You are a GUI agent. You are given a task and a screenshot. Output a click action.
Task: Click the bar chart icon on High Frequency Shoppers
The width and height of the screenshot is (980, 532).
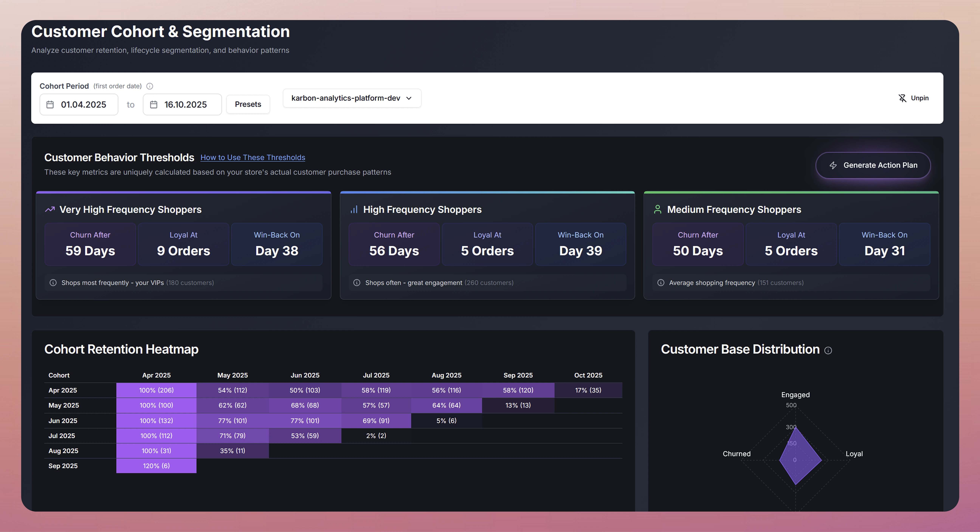coord(354,209)
